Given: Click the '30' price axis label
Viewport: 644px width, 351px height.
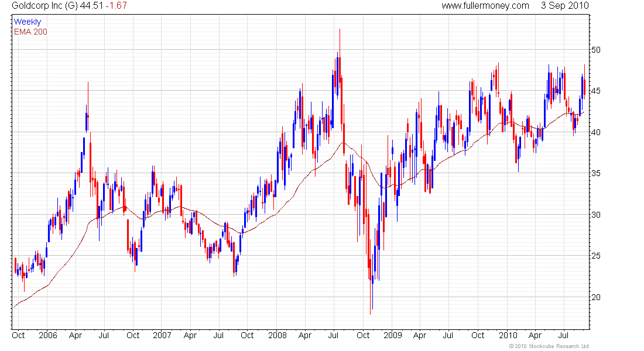Looking at the screenshot, I should tap(595, 215).
